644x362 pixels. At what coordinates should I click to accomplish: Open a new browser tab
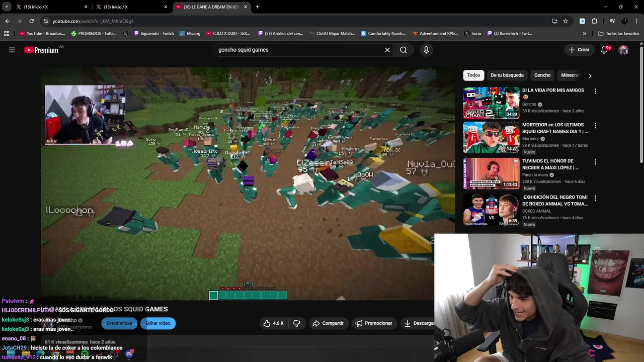pos(258,7)
